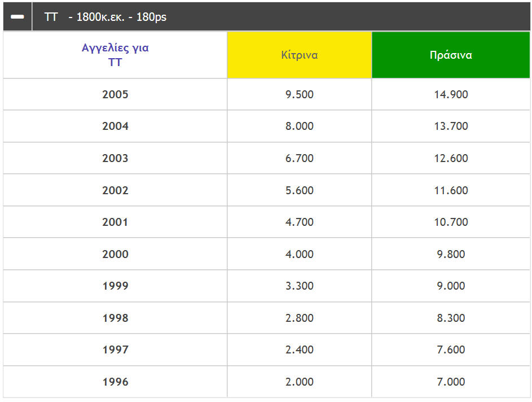The width and height of the screenshot is (532, 402).
Task: Select the 7.600 price value
Action: [451, 349]
